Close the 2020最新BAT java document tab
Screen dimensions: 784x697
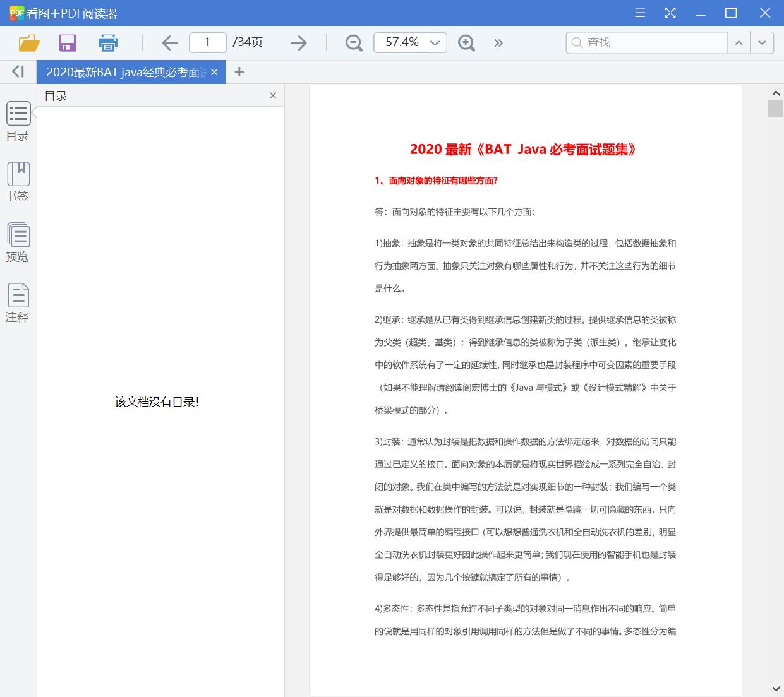pos(214,72)
